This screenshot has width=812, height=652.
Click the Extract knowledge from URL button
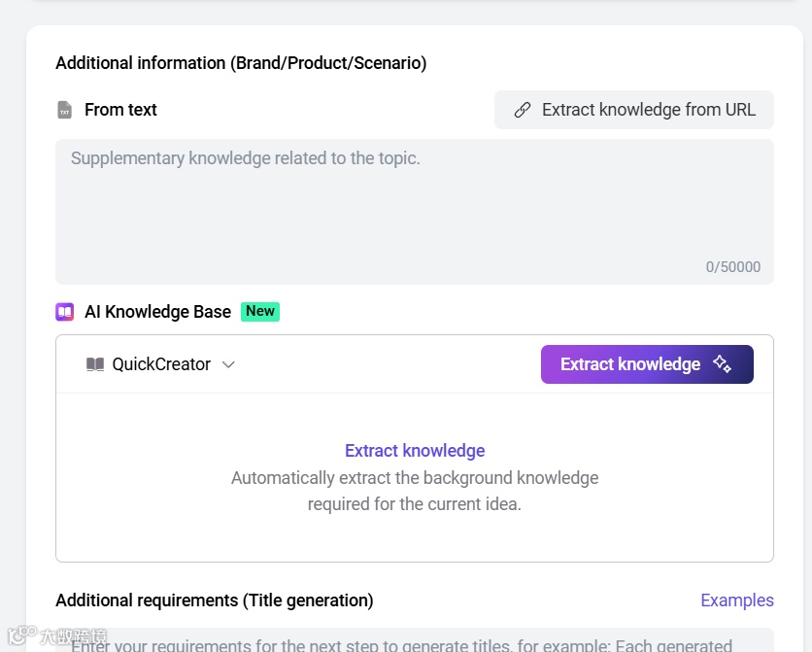tap(634, 110)
